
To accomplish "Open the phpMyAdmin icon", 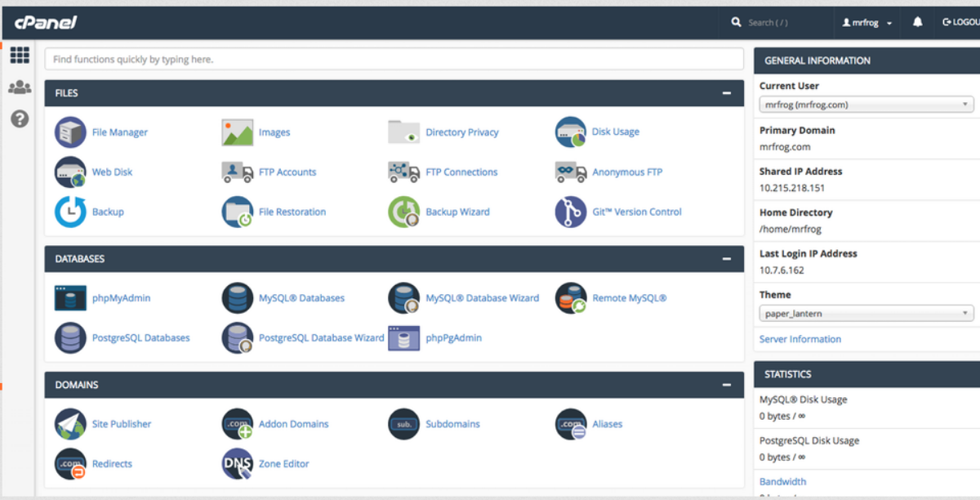I will pos(70,298).
